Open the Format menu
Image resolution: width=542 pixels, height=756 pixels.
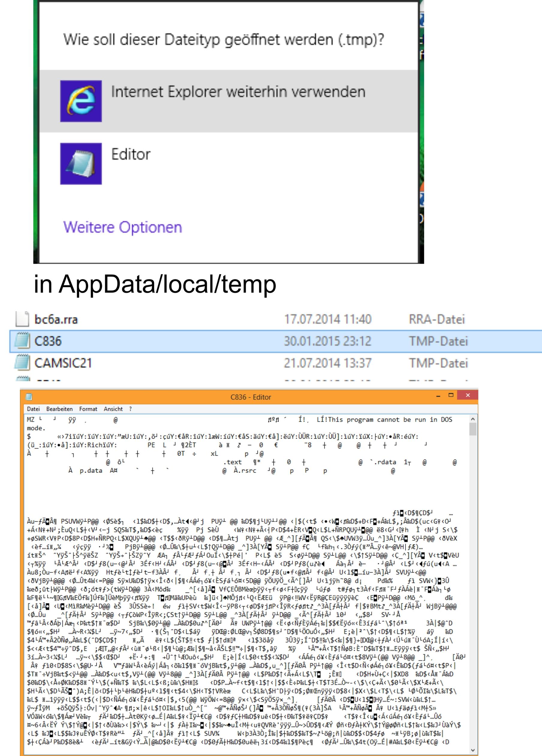click(x=88, y=409)
